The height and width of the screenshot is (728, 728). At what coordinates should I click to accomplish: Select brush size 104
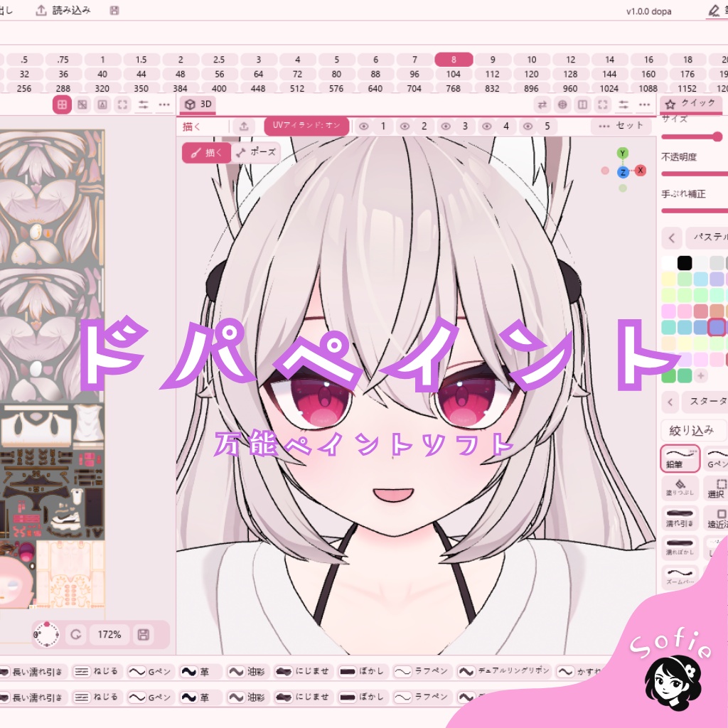point(454,74)
